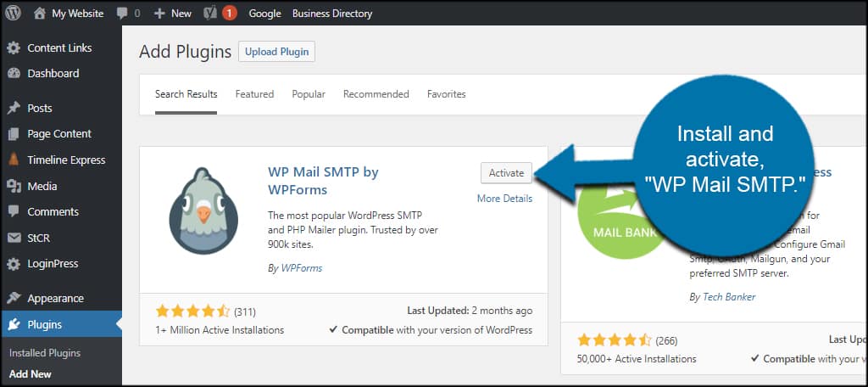Open Business Directory in admin bar
Viewport: 868px width, 387px height.
click(332, 14)
